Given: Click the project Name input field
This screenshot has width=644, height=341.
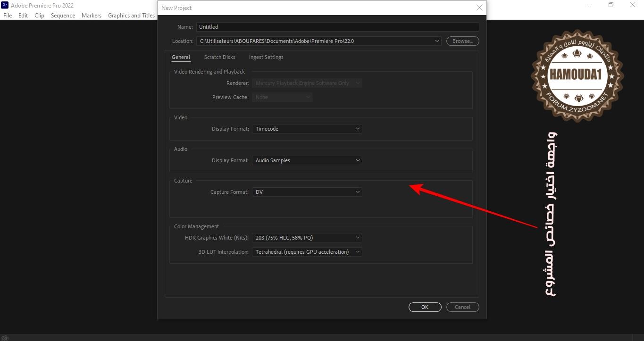Looking at the screenshot, I should click(x=337, y=27).
